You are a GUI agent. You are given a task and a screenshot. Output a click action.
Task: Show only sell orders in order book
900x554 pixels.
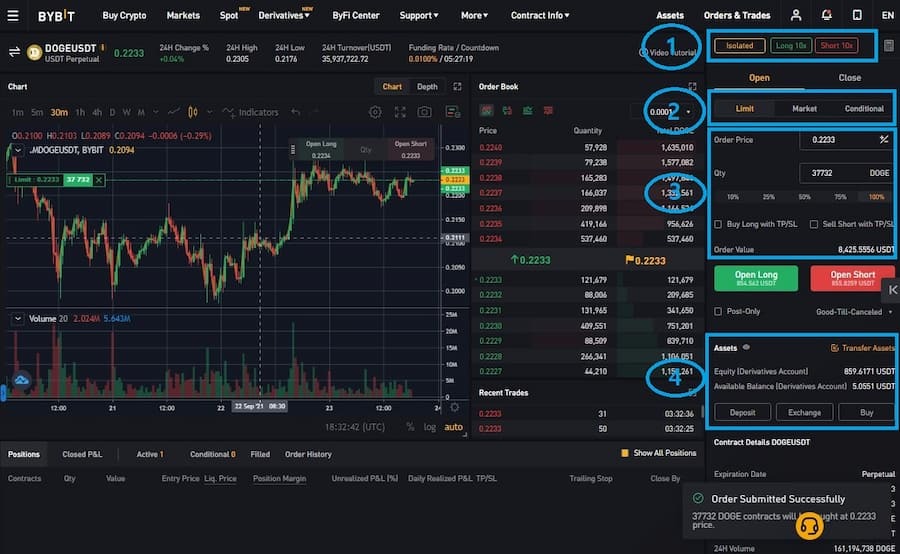(x=548, y=110)
